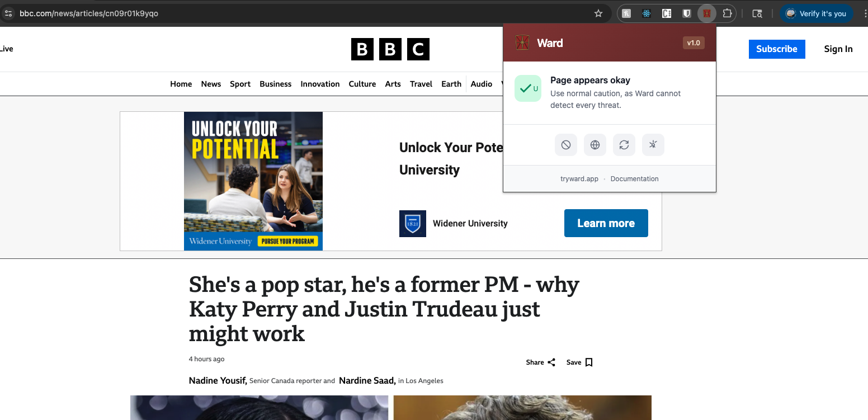The image size is (868, 420).
Task: Click the v1.0 version badge in Ward
Action: (x=694, y=43)
